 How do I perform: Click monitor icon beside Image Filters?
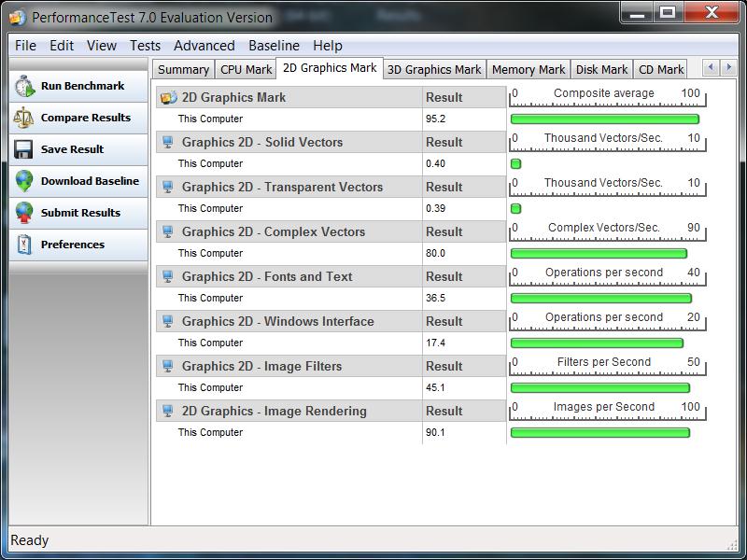[168, 366]
